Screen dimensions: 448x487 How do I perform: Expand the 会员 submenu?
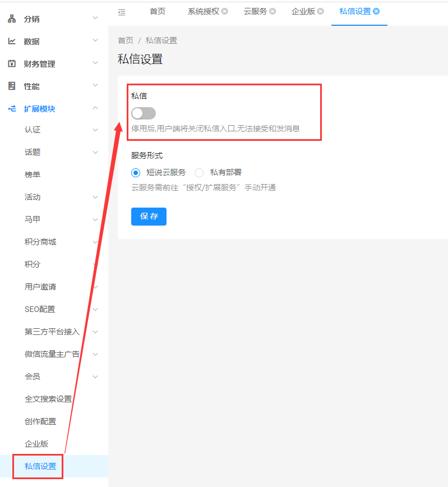(x=95, y=377)
